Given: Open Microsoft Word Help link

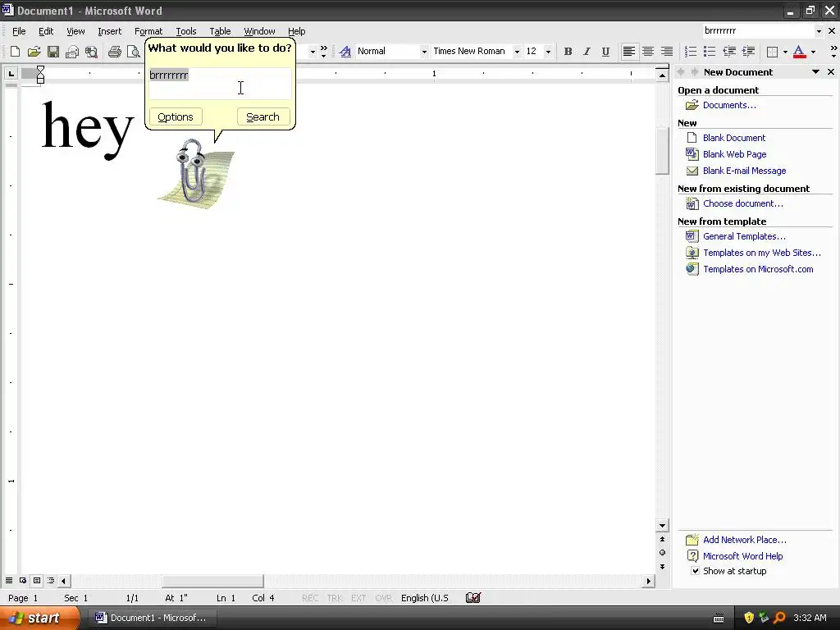Looking at the screenshot, I should (x=742, y=556).
